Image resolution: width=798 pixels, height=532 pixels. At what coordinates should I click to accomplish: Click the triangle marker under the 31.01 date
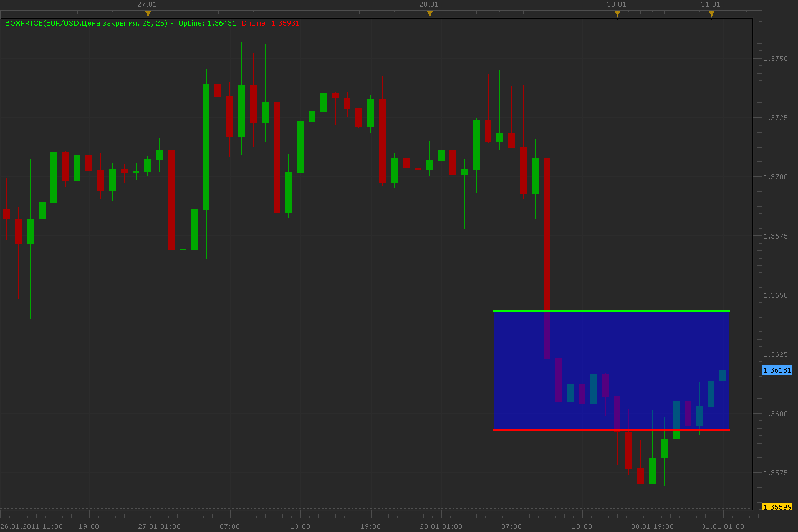[x=711, y=14]
